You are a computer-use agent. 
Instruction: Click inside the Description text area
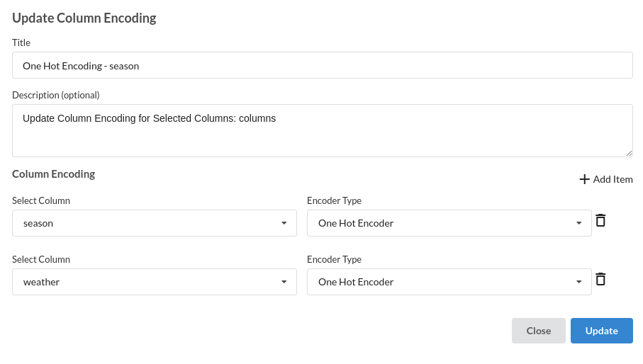tap(323, 130)
